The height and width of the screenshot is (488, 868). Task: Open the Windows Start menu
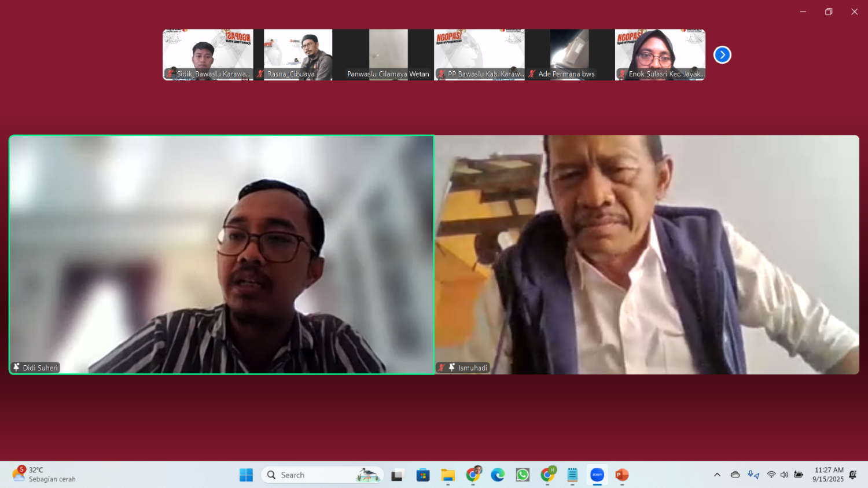point(246,475)
